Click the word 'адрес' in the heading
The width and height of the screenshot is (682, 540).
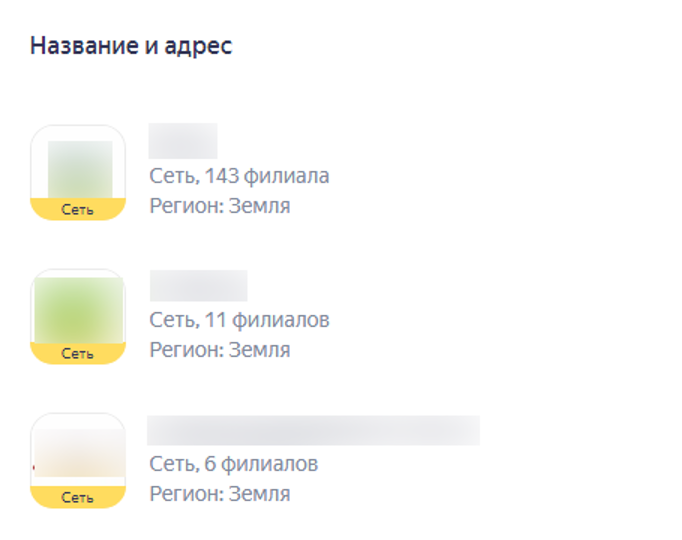tap(203, 47)
